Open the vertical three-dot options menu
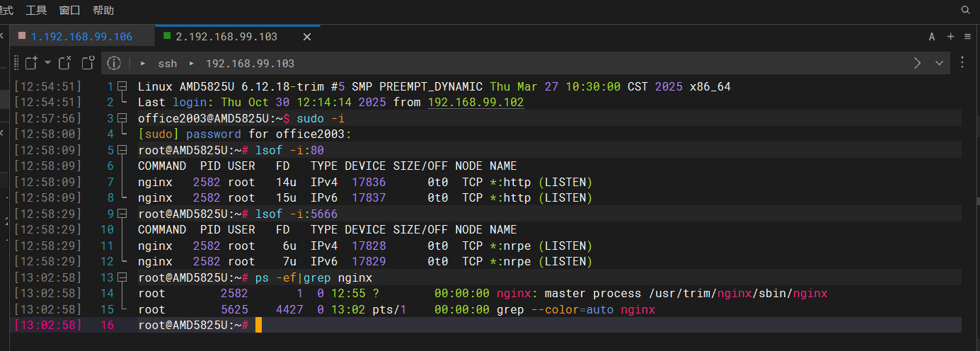 pos(962,63)
